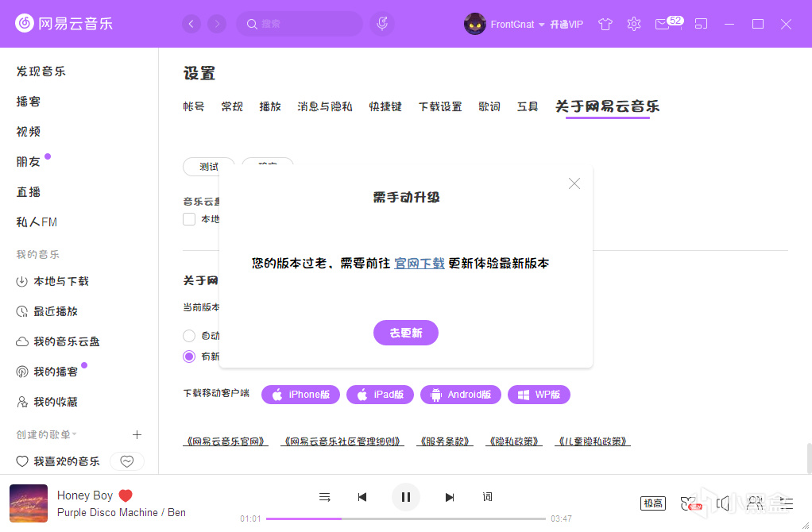Open 本地与下载 in the sidebar
The image size is (812, 532).
point(52,282)
